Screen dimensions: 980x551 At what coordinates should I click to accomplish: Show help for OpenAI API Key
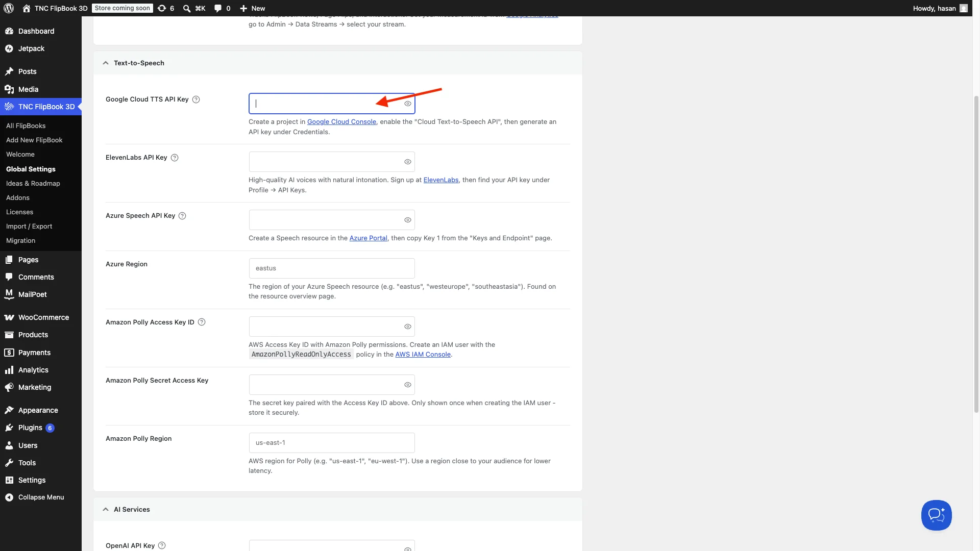coord(162,545)
